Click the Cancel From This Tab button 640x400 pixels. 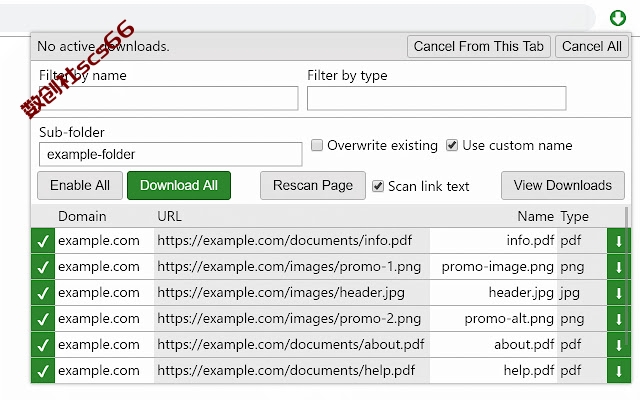pyautogui.click(x=479, y=47)
